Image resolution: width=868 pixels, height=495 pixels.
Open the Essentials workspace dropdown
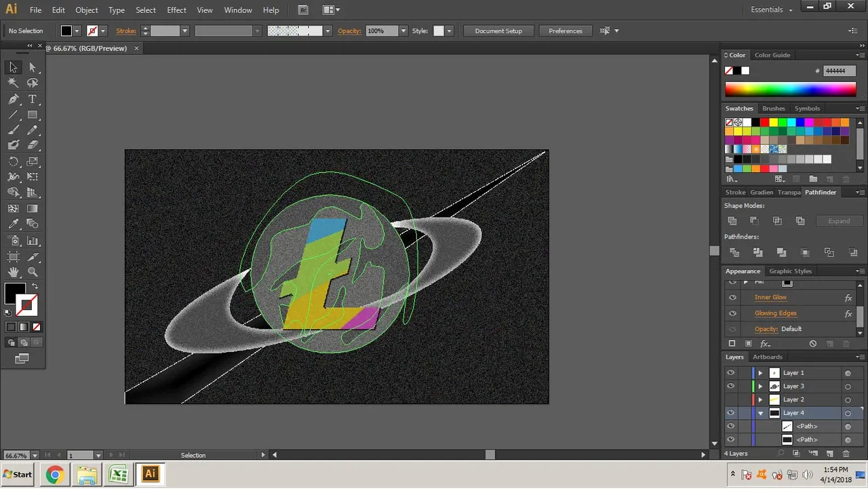click(x=772, y=9)
